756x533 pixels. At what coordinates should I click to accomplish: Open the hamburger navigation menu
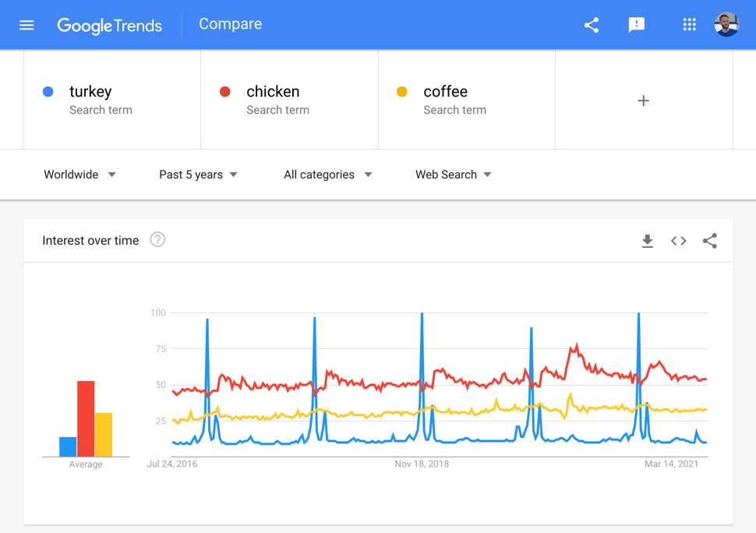click(x=26, y=24)
